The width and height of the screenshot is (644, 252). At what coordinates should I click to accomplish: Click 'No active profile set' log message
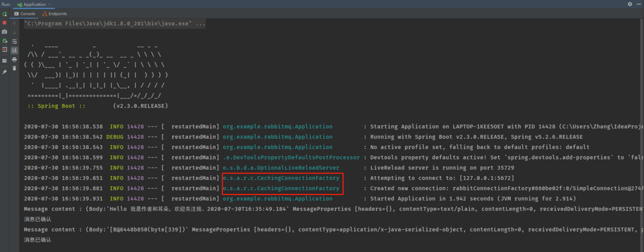[480, 147]
